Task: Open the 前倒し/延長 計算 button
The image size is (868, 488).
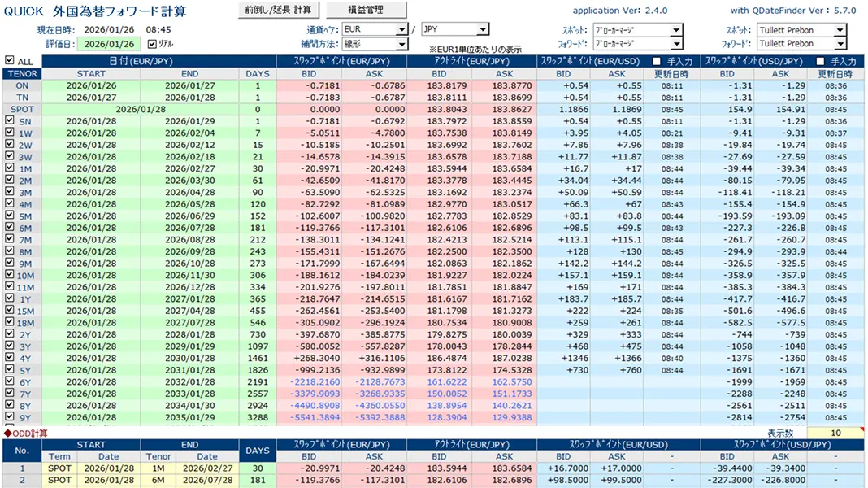Action: pyautogui.click(x=279, y=10)
